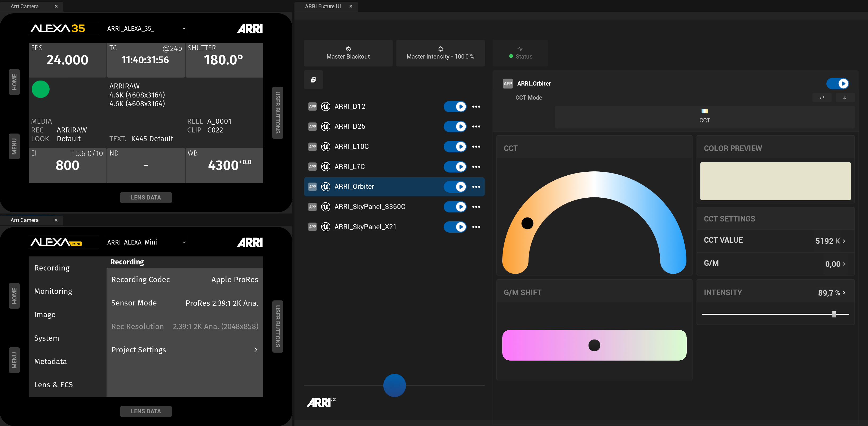Click the undo arrow in the Orbiter header
Viewport: 868px width, 426px height.
[x=845, y=98]
